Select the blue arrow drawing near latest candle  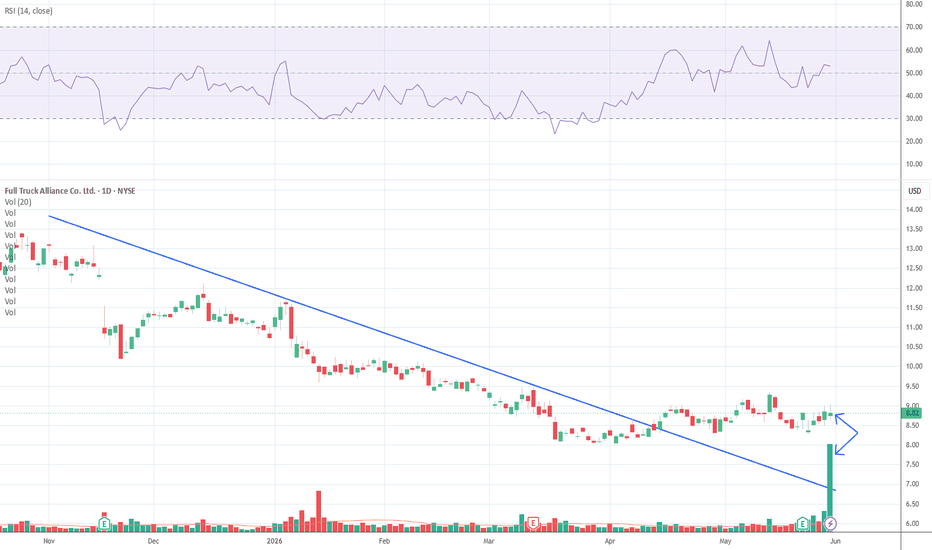846,434
